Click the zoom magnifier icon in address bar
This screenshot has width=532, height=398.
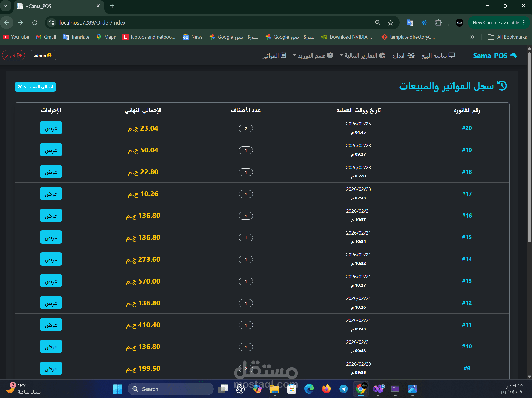click(378, 23)
